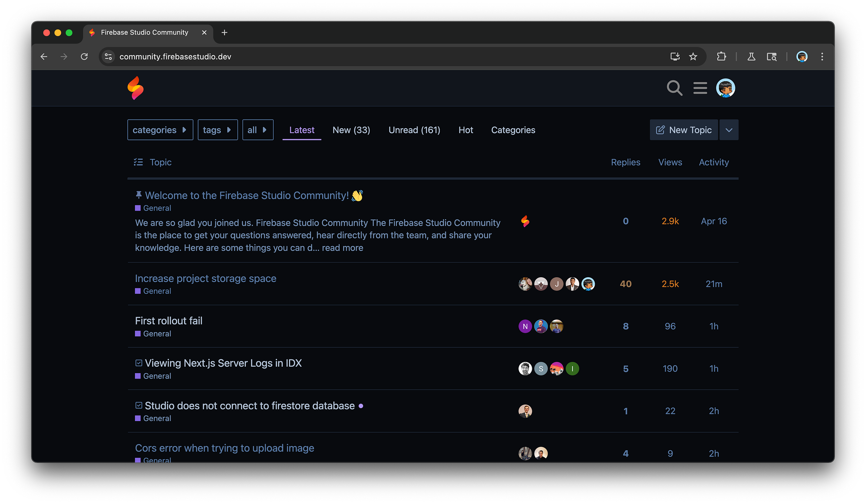Reload the page with refresh icon
This screenshot has height=504, width=866.
84,57
